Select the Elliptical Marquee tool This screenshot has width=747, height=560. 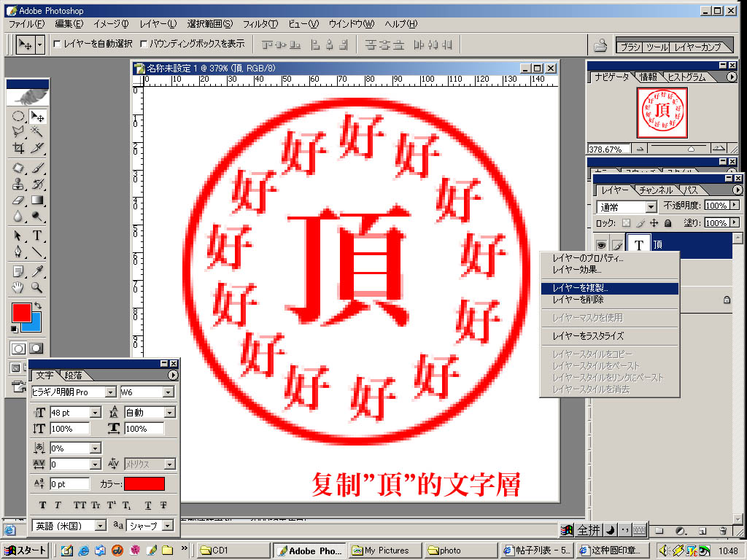click(x=18, y=116)
